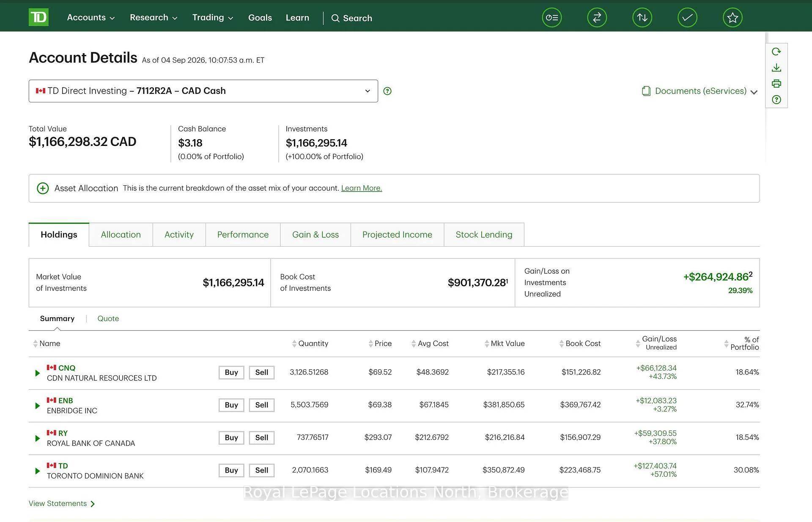
Task: Switch to the Quote view
Action: (108, 319)
